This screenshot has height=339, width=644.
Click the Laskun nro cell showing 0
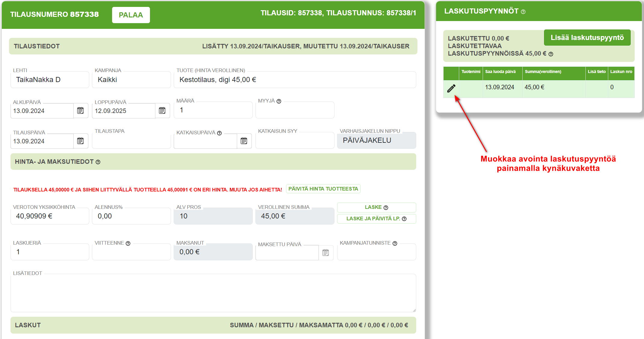621,89
